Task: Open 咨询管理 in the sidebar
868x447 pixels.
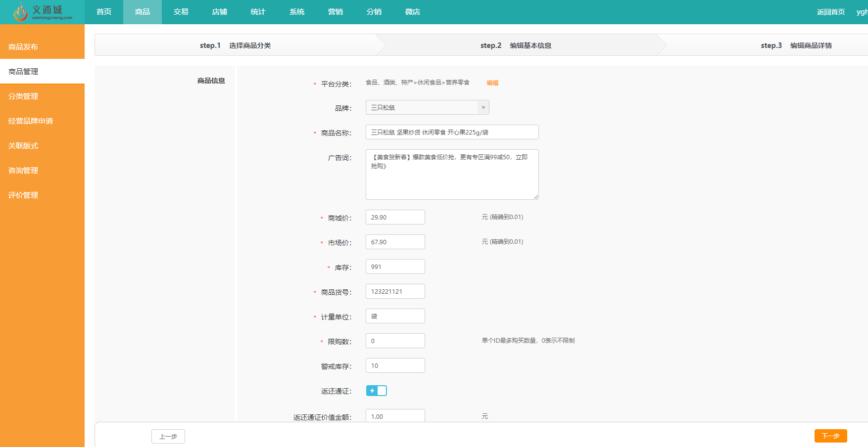Action: [x=42, y=170]
